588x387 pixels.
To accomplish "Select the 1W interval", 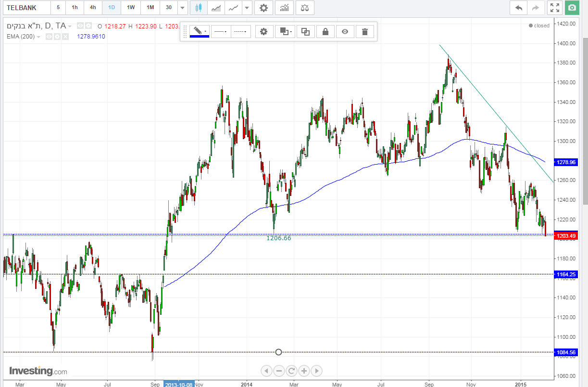I will coord(131,8).
